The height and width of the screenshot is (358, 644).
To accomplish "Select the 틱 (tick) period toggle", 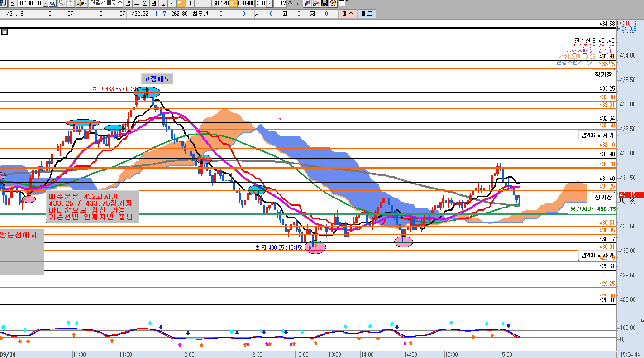I will click(180, 4).
